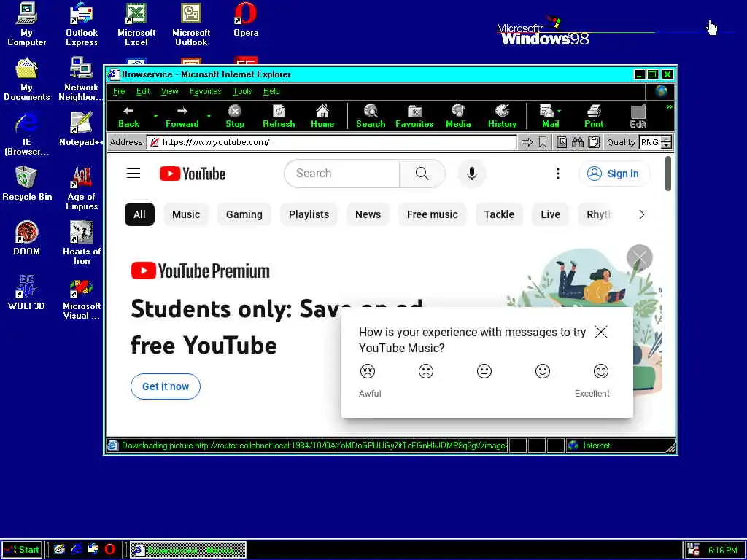The height and width of the screenshot is (560, 747).
Task: Select the Gaming filter chip
Action: coord(244,214)
